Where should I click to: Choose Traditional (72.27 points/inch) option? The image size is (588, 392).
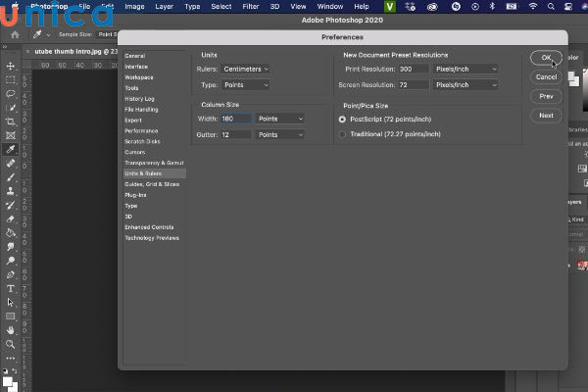point(342,133)
